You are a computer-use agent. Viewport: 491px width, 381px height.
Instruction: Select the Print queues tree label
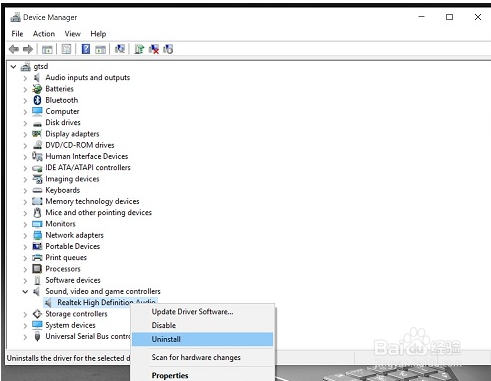pos(66,257)
